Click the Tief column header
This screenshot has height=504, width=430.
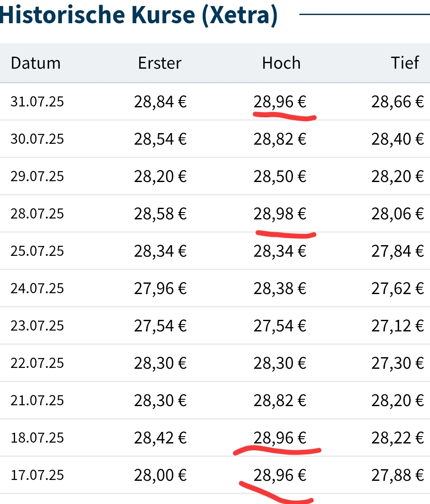pyautogui.click(x=405, y=63)
